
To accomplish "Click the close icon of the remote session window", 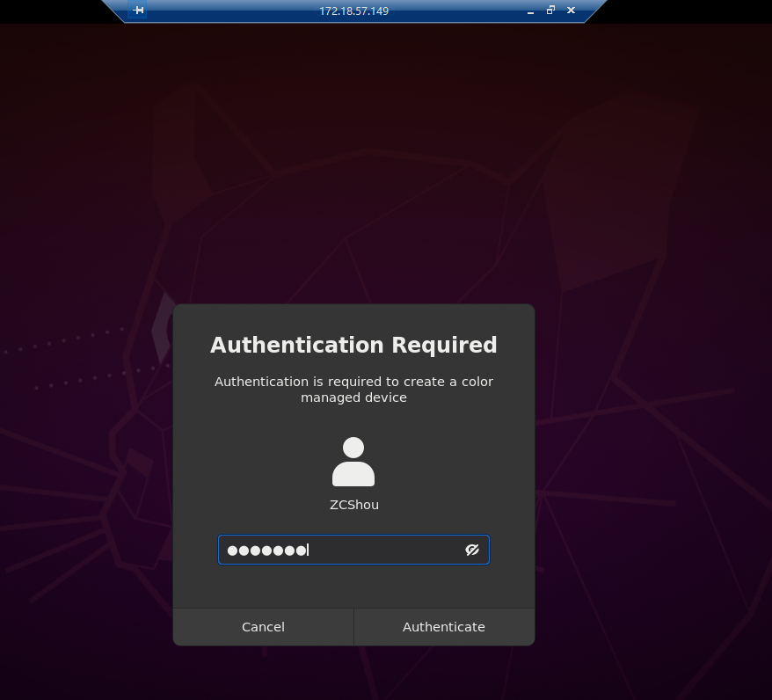I will [x=571, y=11].
